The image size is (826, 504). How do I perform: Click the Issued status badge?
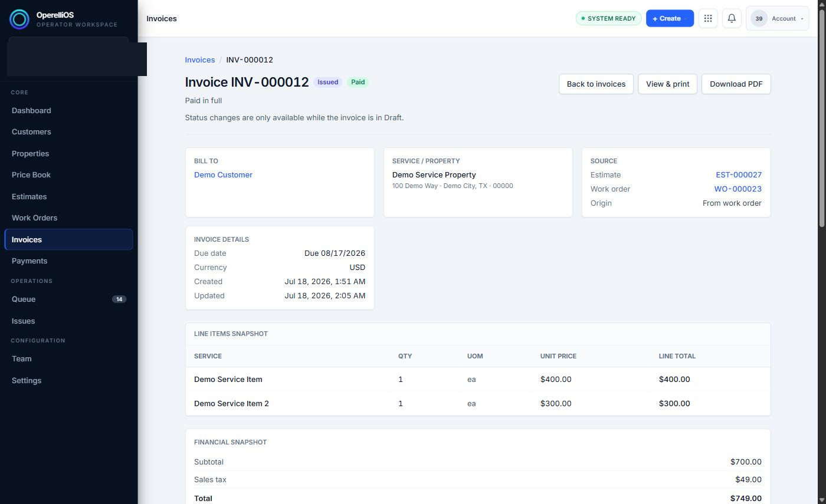click(327, 82)
